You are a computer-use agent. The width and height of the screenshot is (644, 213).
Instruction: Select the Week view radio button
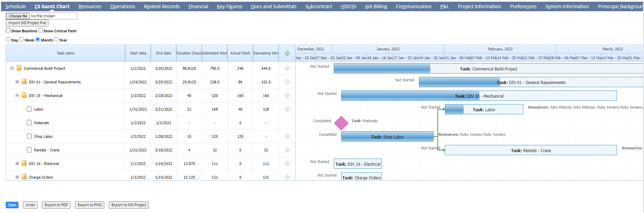click(21, 39)
